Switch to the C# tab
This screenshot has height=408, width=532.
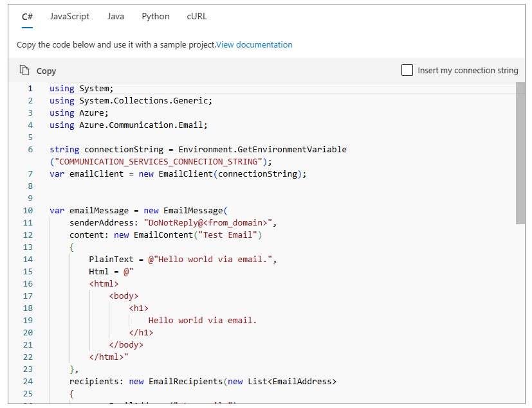point(27,17)
